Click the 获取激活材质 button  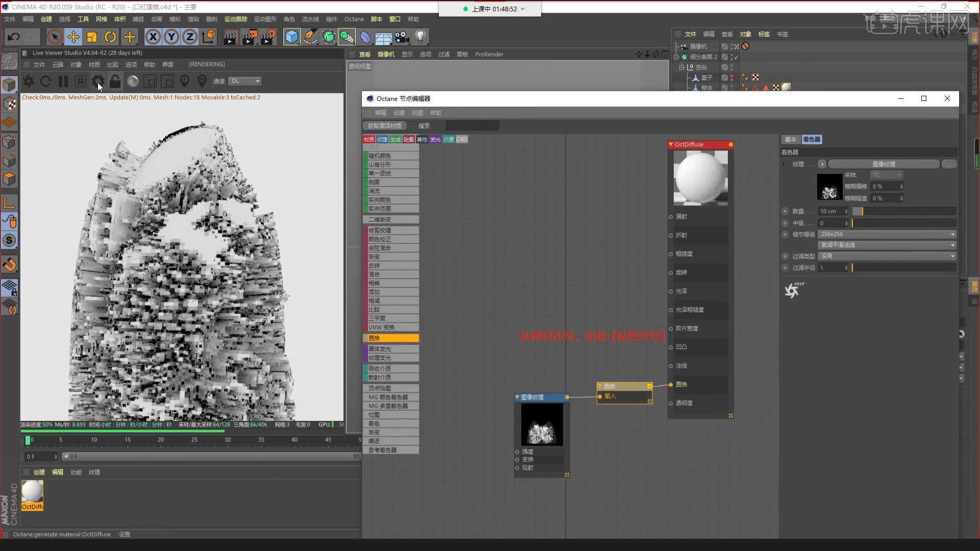coord(385,126)
